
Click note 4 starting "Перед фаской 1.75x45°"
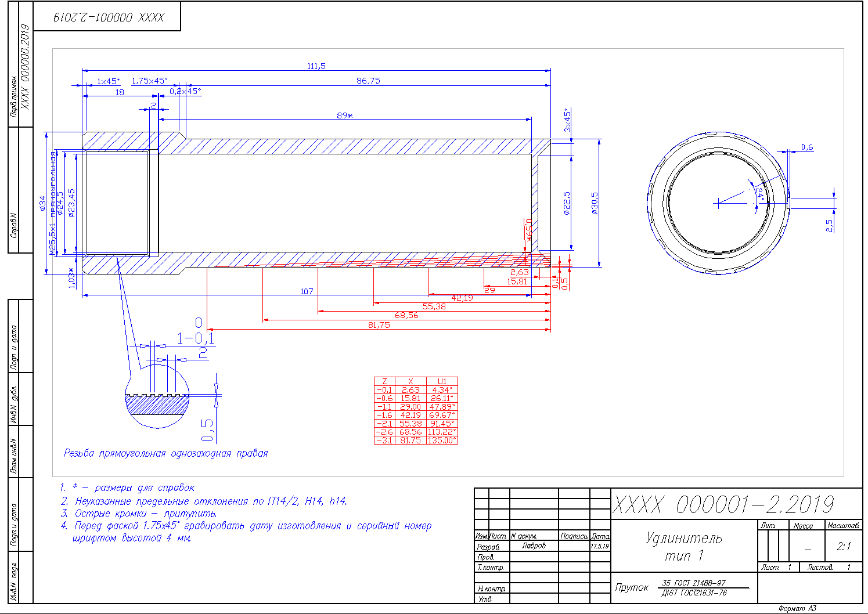pyautogui.click(x=246, y=532)
